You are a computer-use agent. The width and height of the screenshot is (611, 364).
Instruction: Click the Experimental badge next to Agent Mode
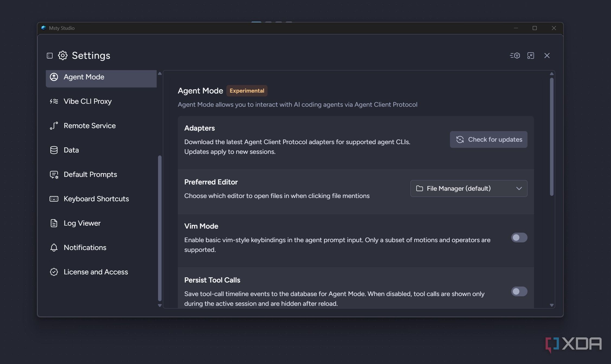pos(247,91)
